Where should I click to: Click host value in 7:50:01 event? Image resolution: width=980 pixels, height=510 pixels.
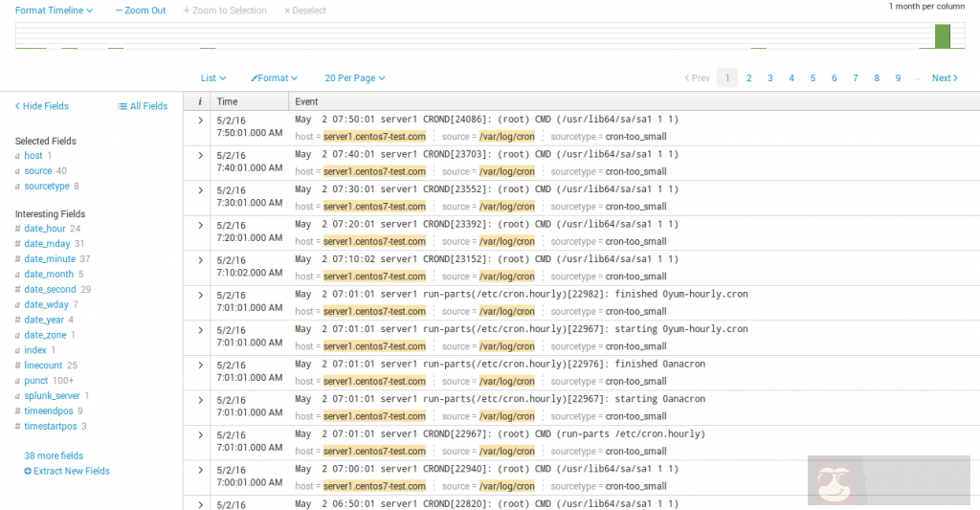click(374, 136)
